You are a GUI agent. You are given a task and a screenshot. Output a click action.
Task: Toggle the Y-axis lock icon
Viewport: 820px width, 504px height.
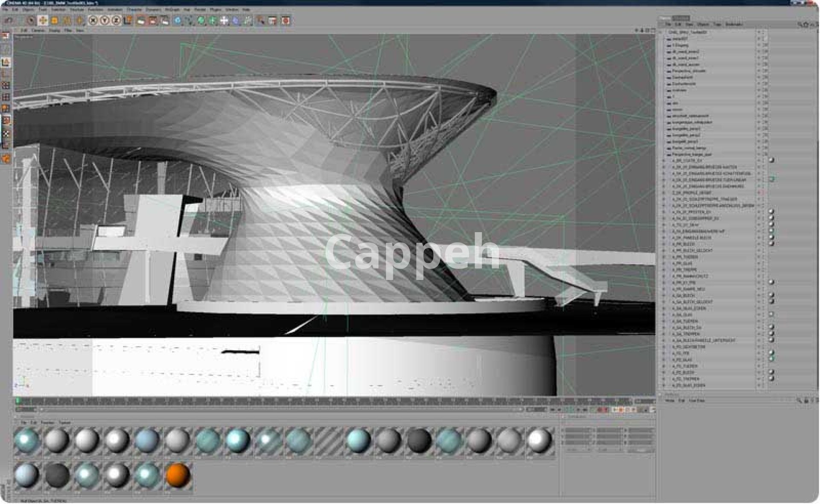point(104,20)
